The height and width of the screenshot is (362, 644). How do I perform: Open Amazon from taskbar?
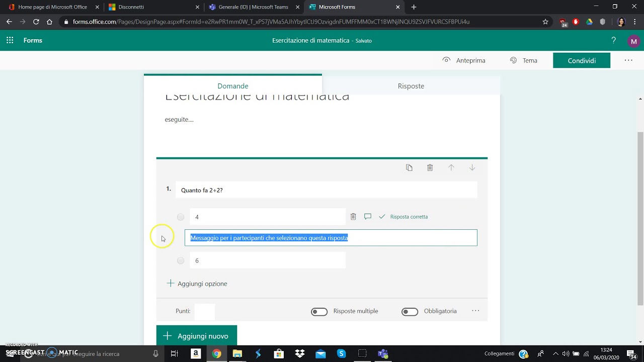pyautogui.click(x=196, y=353)
